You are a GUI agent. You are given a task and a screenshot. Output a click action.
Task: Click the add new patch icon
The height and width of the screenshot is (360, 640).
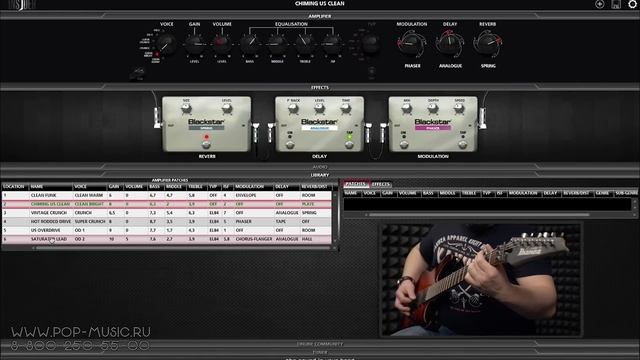[600, 4]
